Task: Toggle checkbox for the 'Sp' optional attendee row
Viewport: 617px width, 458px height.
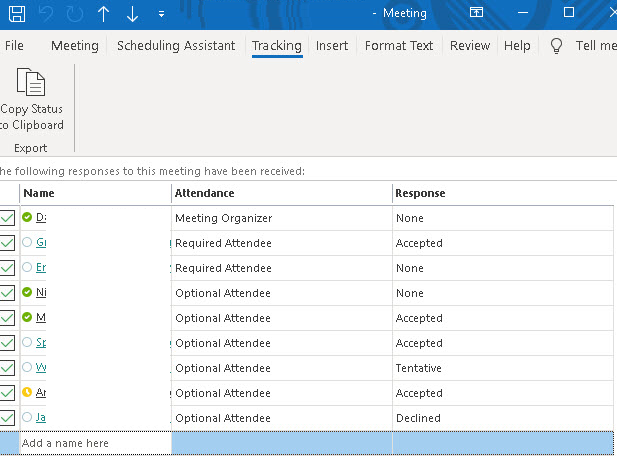Action: pos(7,343)
